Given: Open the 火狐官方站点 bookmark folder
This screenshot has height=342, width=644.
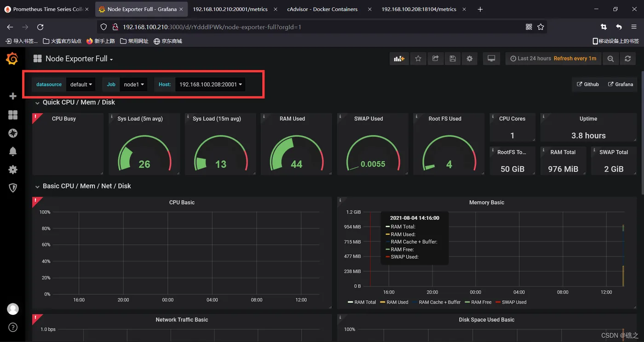Looking at the screenshot, I should 62,41.
